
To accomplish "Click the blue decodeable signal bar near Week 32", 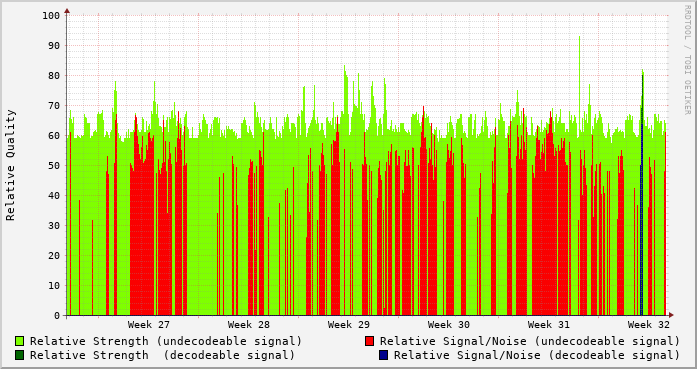I will click(641, 240).
